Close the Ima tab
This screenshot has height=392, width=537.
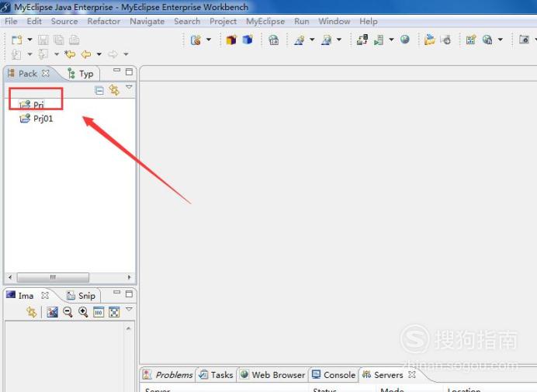45,296
